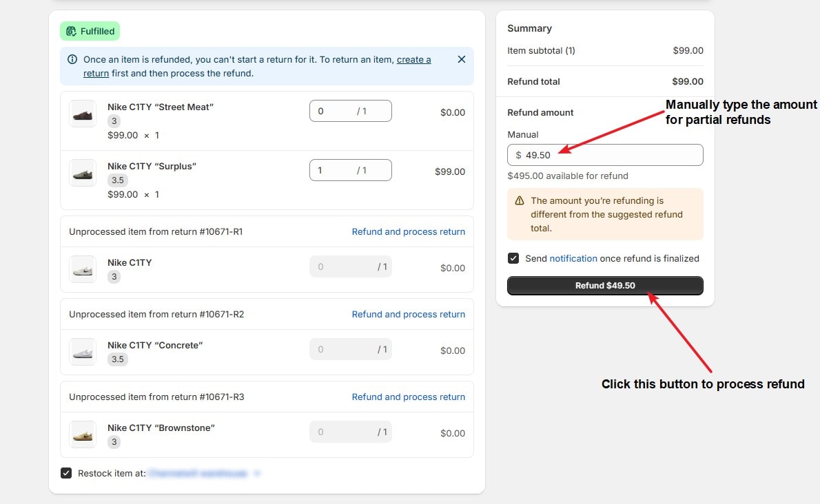Viewport: 820px width, 504px height.
Task: Click "Unprocessed item from return #10671-R1" heading
Action: pos(156,231)
